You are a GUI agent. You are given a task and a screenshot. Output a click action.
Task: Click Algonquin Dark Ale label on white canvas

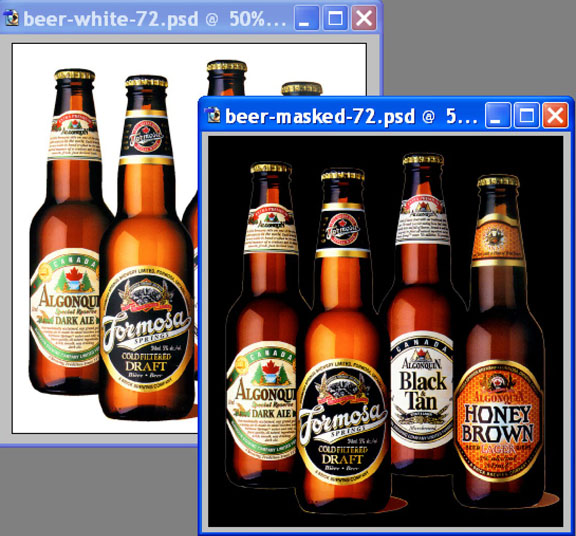click(65, 309)
